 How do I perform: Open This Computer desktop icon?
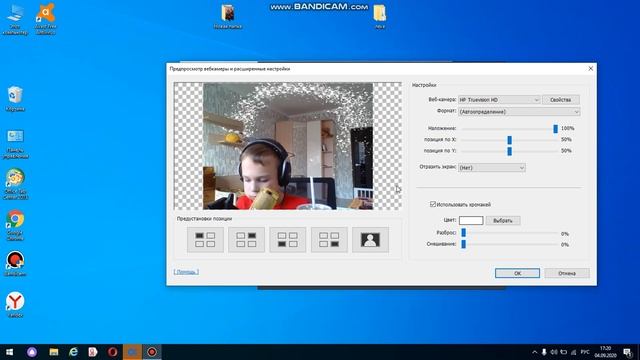[15, 19]
